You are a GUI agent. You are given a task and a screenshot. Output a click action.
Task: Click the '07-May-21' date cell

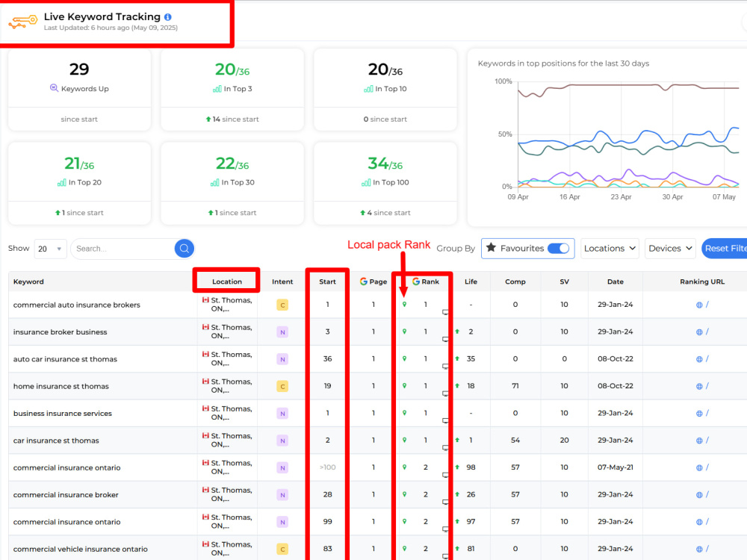pyautogui.click(x=615, y=467)
